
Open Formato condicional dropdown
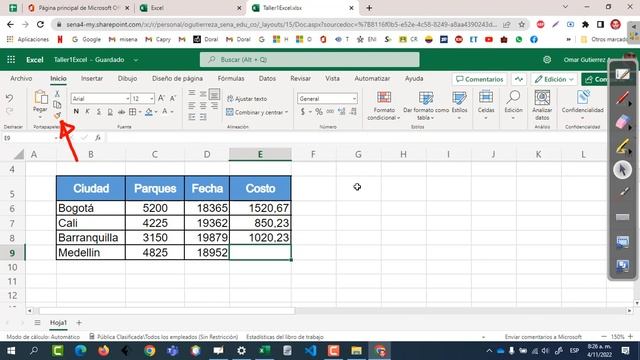[384, 106]
